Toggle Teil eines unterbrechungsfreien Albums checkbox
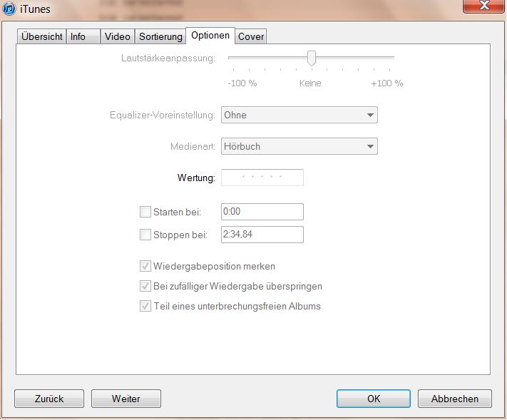The image size is (507, 420). click(x=145, y=306)
